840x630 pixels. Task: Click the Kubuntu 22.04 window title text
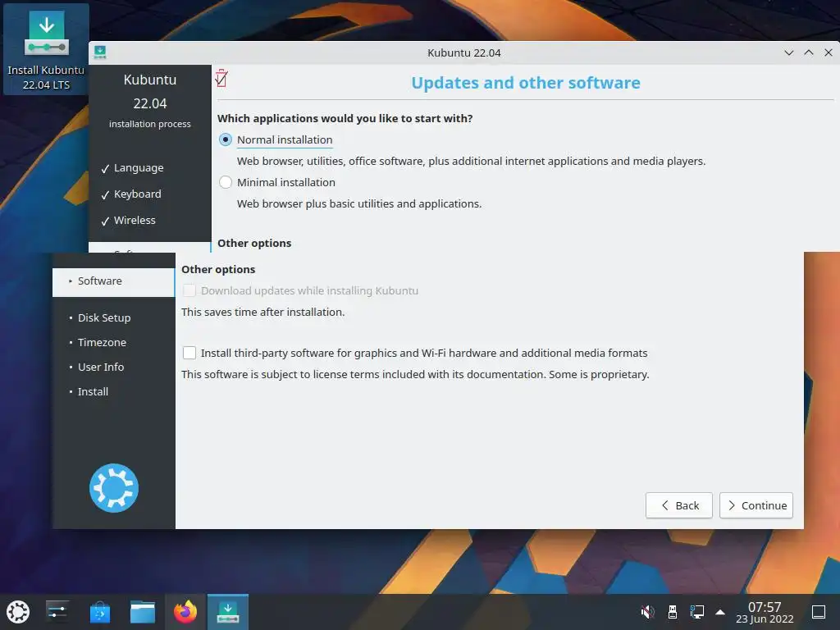(x=464, y=52)
